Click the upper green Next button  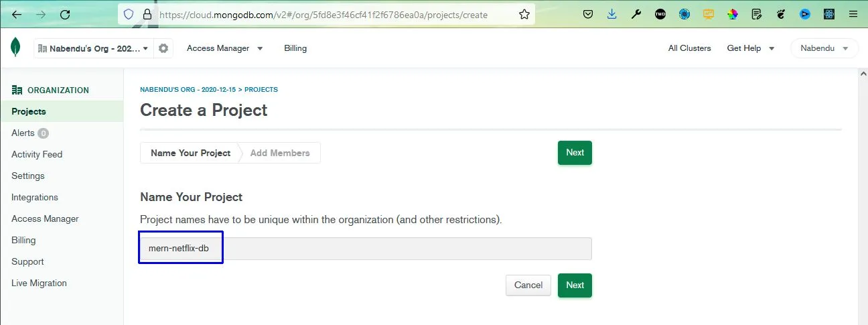[x=575, y=153]
